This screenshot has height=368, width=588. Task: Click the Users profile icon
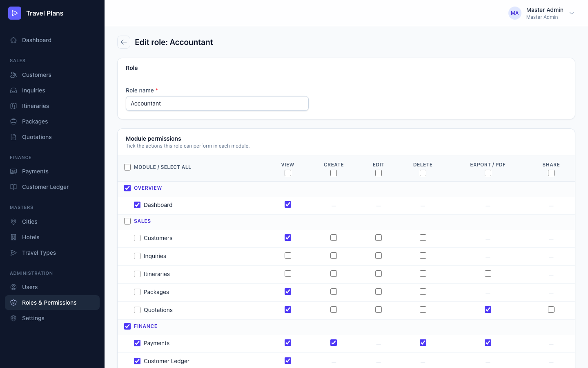click(x=13, y=287)
